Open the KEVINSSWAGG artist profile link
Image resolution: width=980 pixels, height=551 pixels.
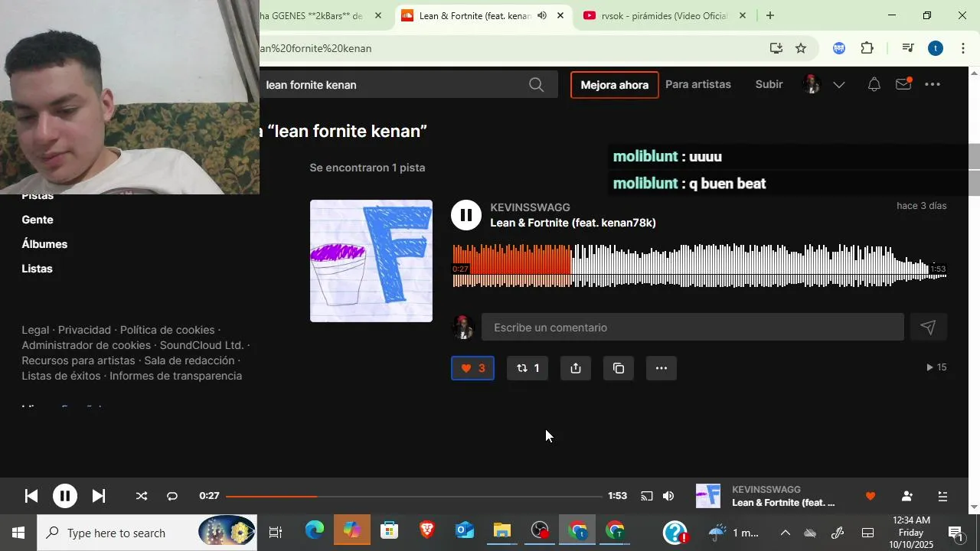(530, 207)
